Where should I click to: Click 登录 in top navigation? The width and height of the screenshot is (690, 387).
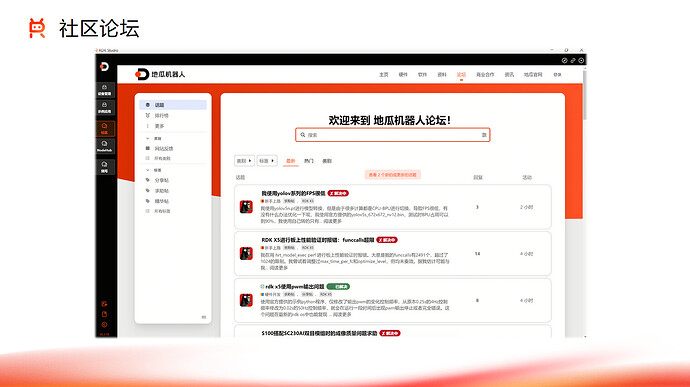coord(558,74)
